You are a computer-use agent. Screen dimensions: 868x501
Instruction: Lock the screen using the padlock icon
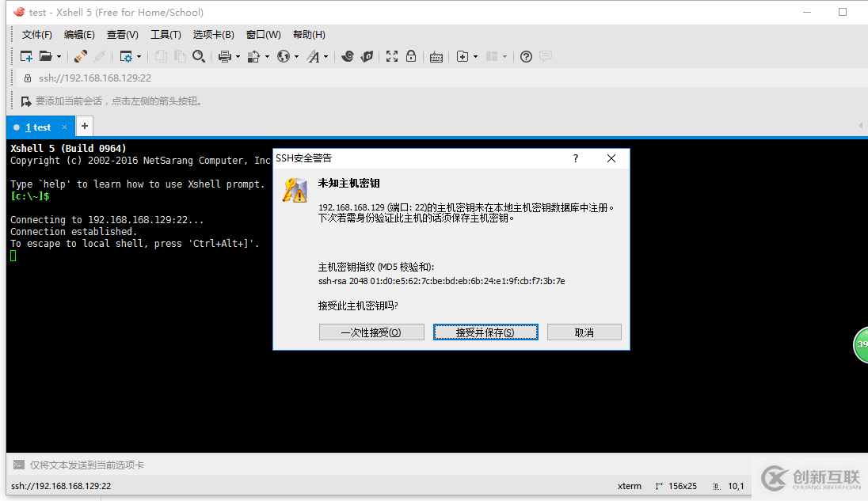click(411, 56)
